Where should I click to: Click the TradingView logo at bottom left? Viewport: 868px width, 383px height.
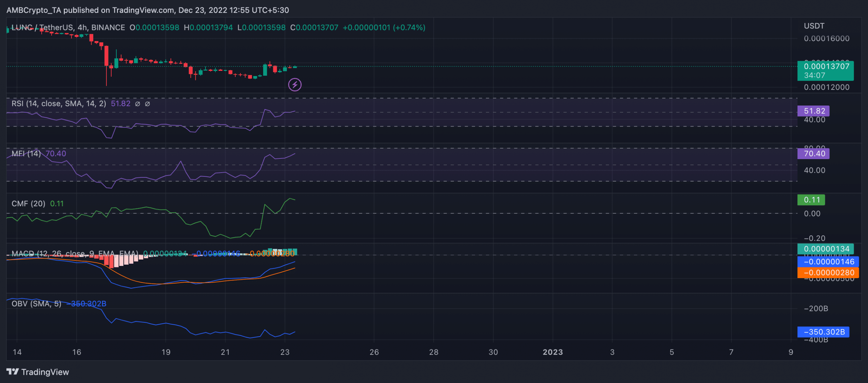38,372
